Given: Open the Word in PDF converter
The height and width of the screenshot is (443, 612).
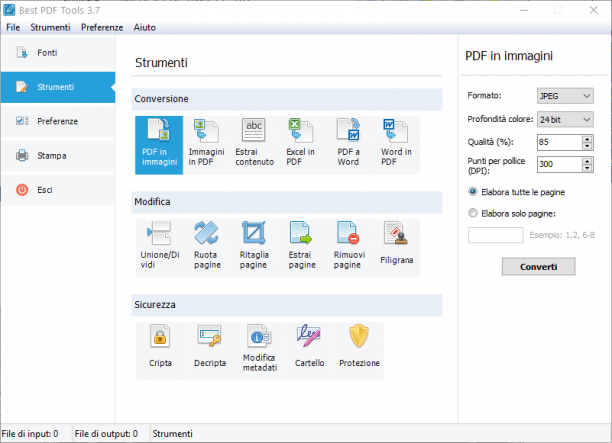Looking at the screenshot, I should click(396, 145).
